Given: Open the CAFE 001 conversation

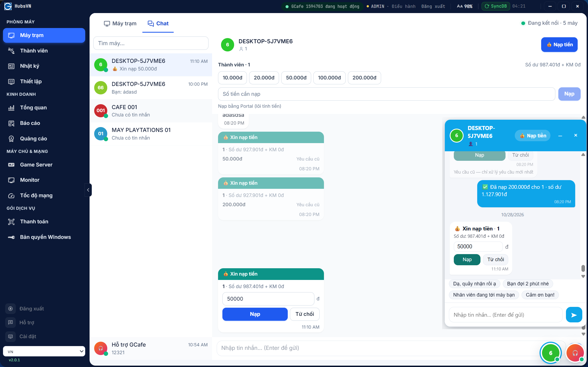Looking at the screenshot, I should pos(151,111).
